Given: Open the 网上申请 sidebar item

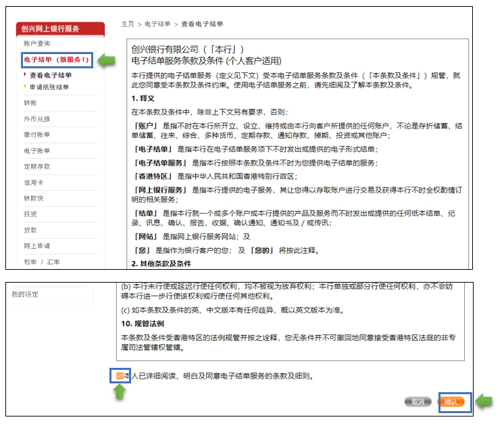Looking at the screenshot, I should click(x=36, y=246).
